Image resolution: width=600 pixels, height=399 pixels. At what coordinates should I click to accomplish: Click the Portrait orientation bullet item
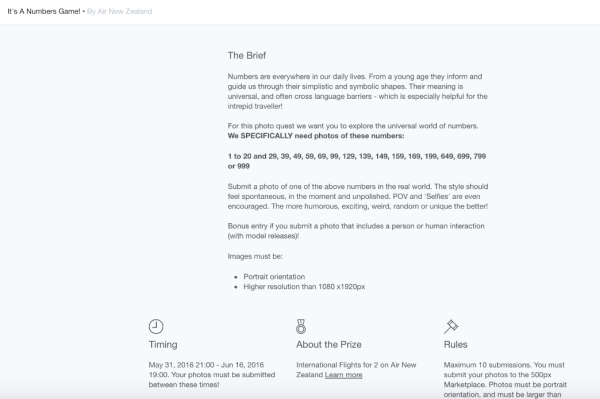[274, 277]
